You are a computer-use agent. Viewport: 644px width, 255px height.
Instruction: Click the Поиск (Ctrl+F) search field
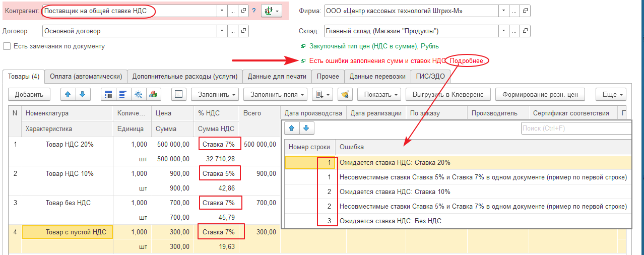click(x=575, y=128)
